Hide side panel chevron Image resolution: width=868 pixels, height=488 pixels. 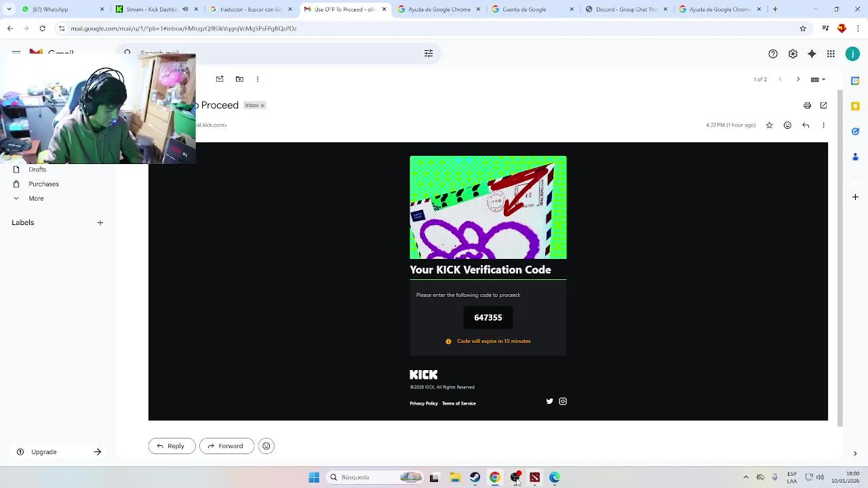855,453
